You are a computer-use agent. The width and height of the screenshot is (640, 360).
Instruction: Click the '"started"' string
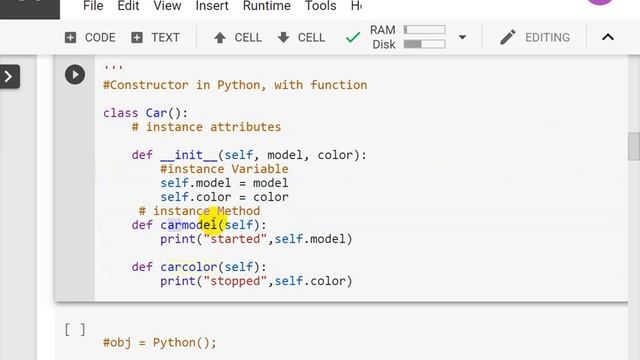pyautogui.click(x=235, y=239)
